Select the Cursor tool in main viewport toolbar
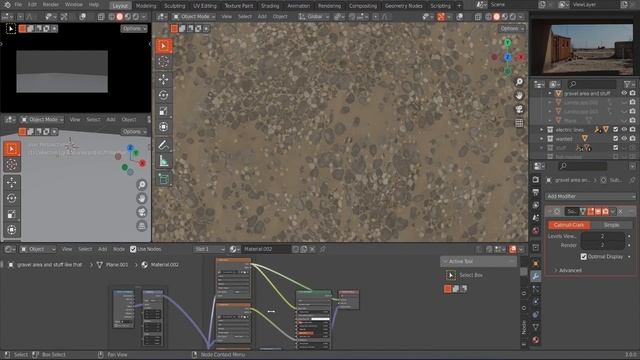The width and height of the screenshot is (640, 360). (x=163, y=62)
